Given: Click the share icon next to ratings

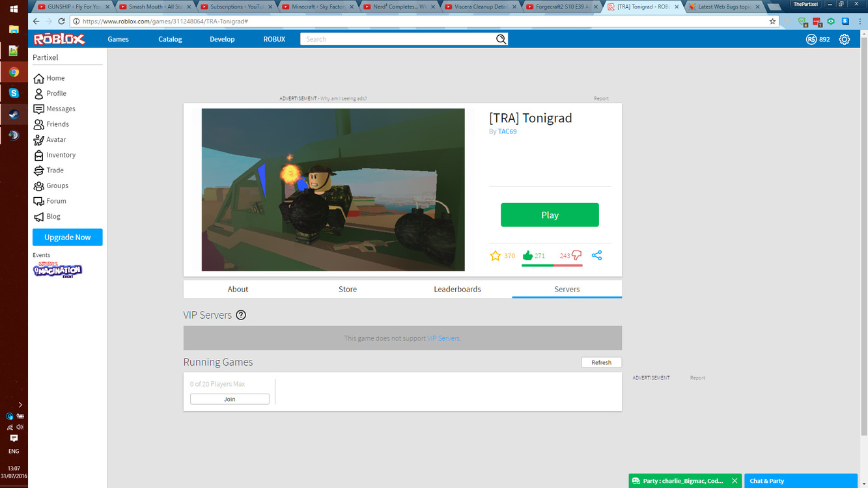Looking at the screenshot, I should pos(596,256).
